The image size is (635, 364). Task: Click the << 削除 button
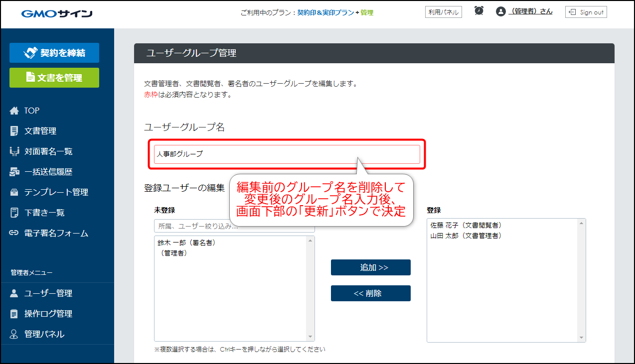tap(370, 293)
